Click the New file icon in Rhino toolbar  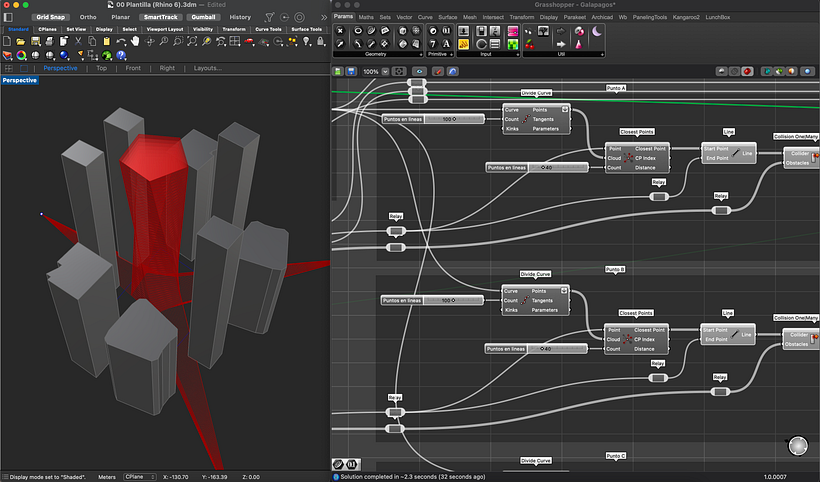7,41
